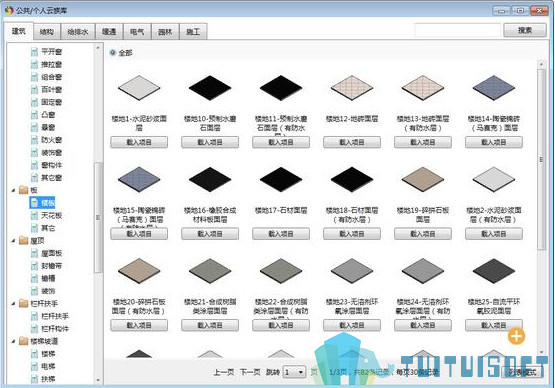Select the 楼地21-合成树脂类涂层面层 thumbnail
Image resolution: width=555 pixels, height=388 pixels.
point(210,271)
